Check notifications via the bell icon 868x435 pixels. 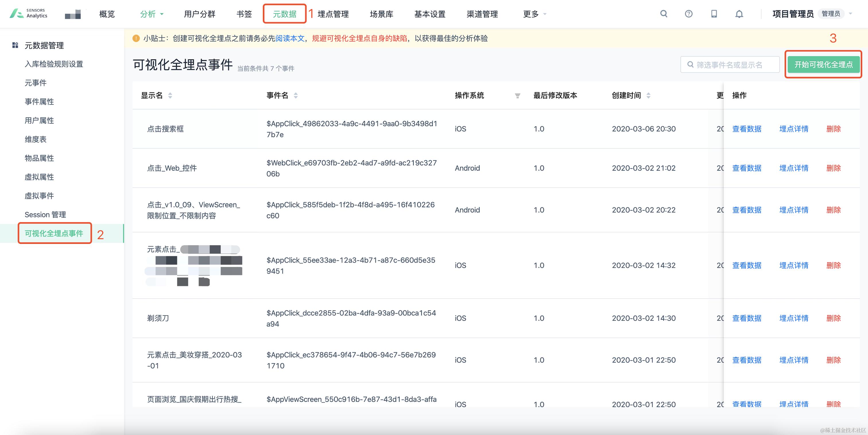[x=739, y=14]
